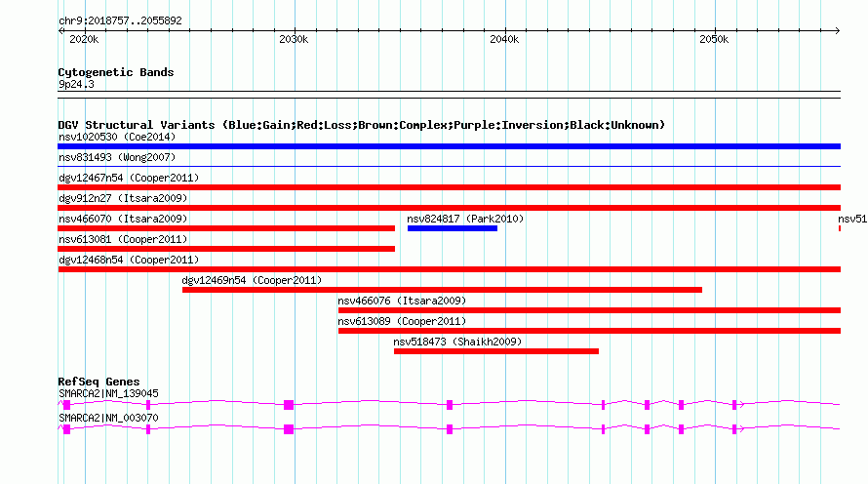This screenshot has height=484, width=868.
Task: Click the 9p24.3 band label
Action: click(76, 84)
